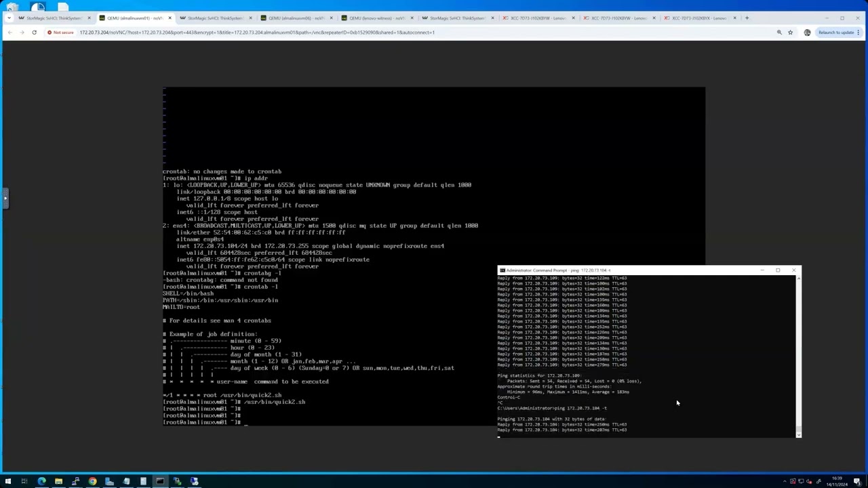Screen dimensions: 868x488
Task: Click inet 172.20.73.104/24 line in terminal
Action: click(311, 246)
